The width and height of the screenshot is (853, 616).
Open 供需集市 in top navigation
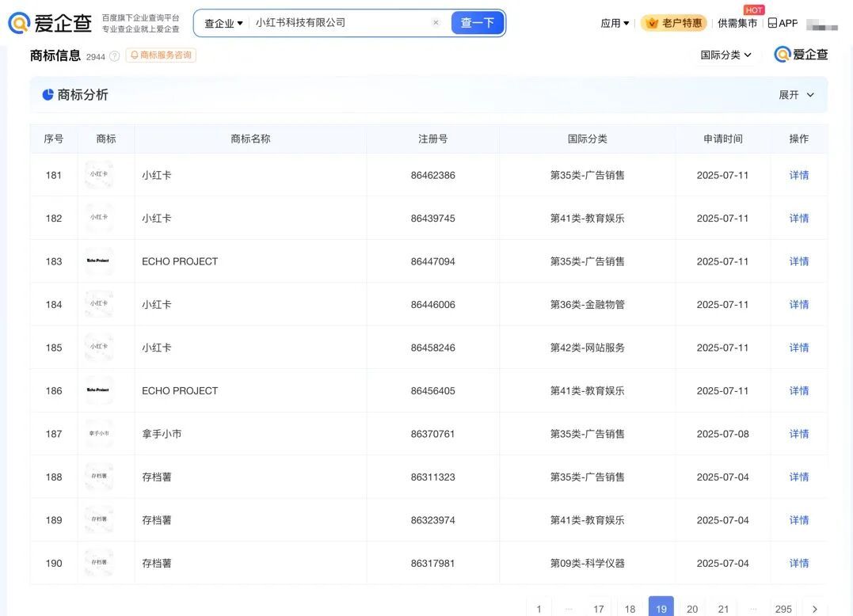(737, 23)
